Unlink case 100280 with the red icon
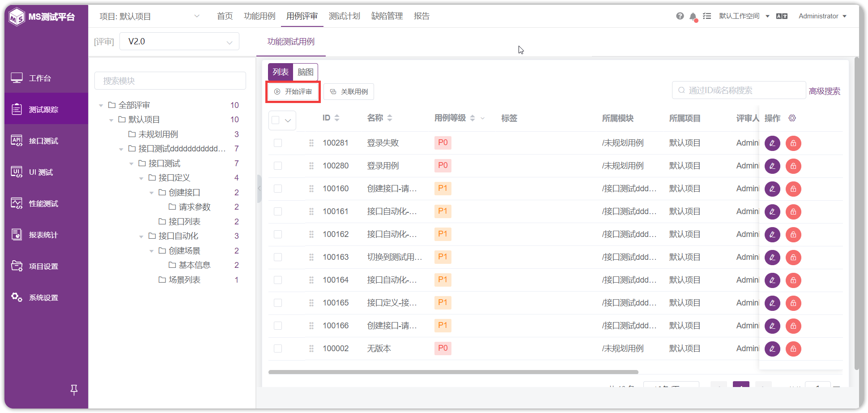This screenshot has height=413, width=868. click(793, 166)
